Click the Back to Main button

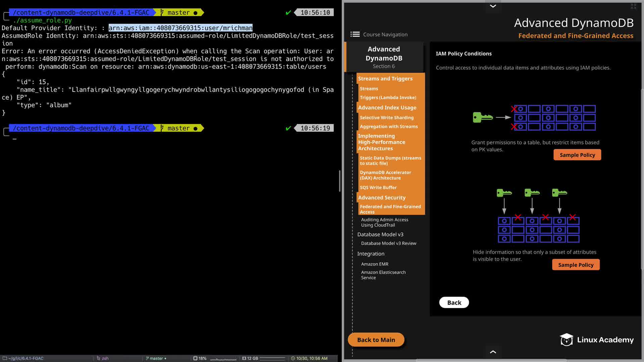[376, 340]
